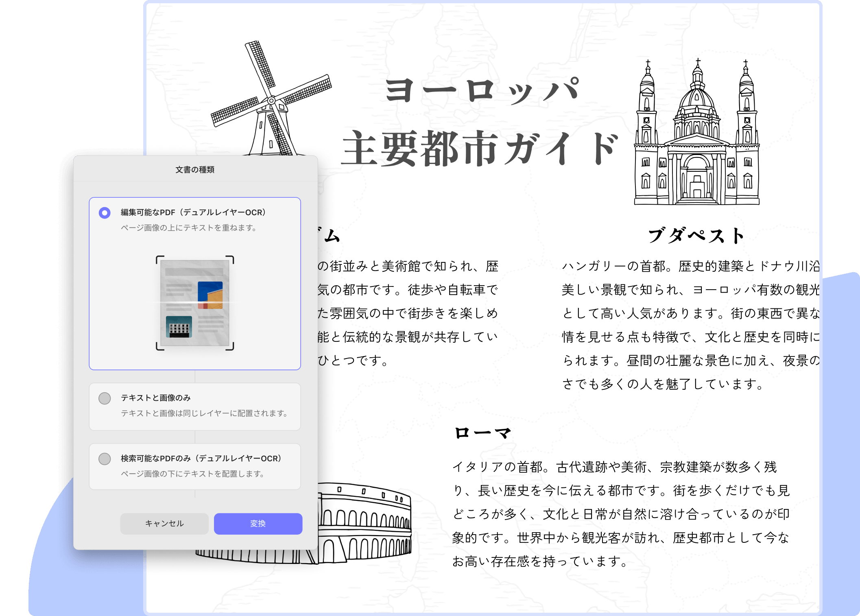This screenshot has height=616, width=860.
Task: Click the テキストと画像のみ option label
Action: (156, 398)
